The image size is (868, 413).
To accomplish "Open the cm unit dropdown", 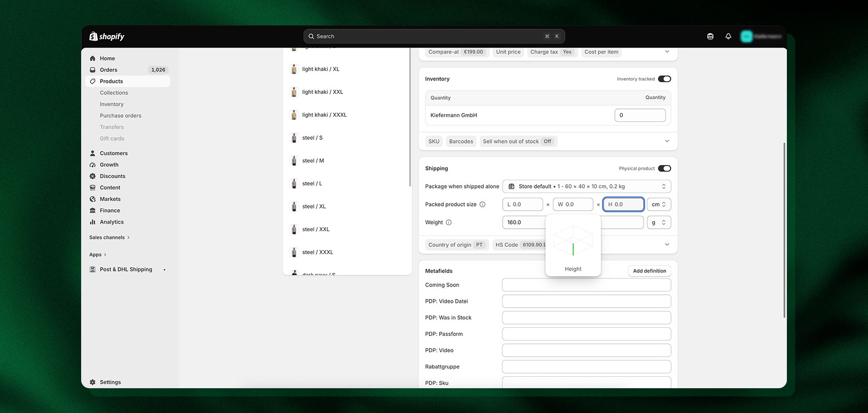I will [659, 204].
